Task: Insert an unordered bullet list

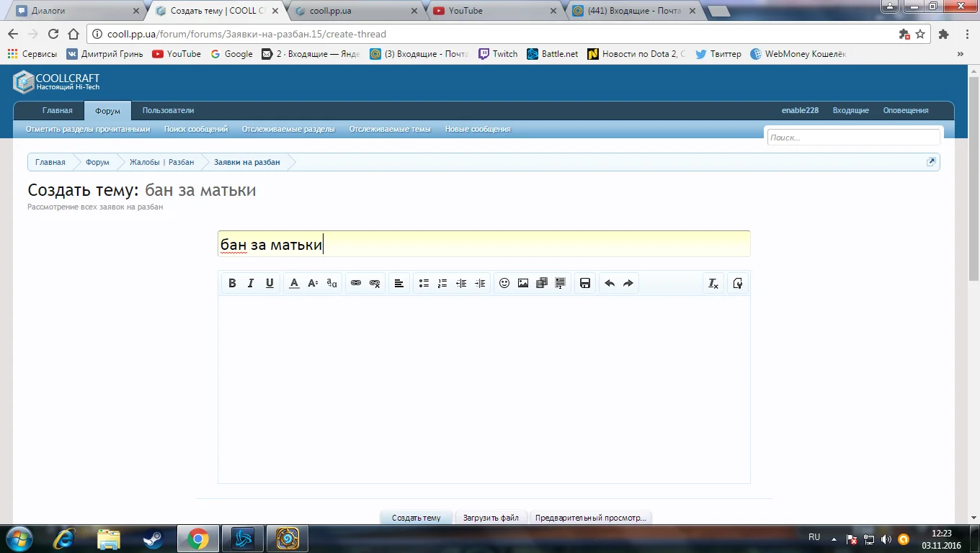Action: click(424, 284)
